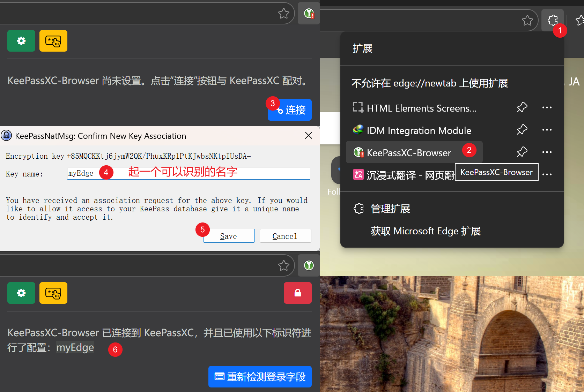This screenshot has height=392, width=584.
Task: Click the blue 连接 connect button
Action: (290, 110)
